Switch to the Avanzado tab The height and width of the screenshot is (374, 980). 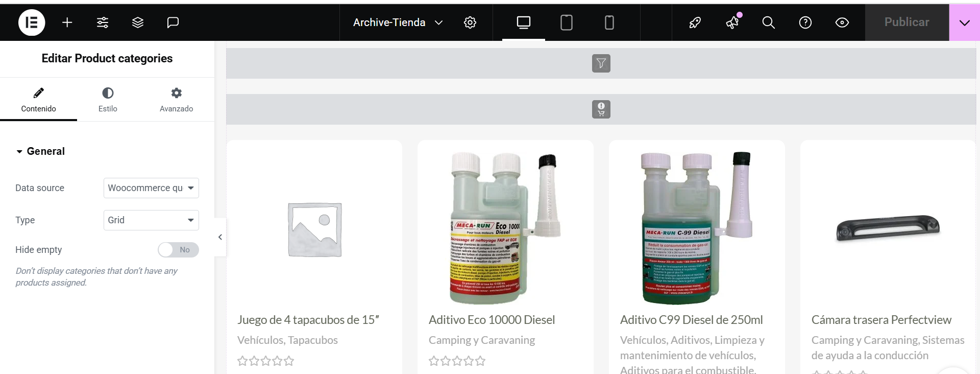pyautogui.click(x=176, y=100)
